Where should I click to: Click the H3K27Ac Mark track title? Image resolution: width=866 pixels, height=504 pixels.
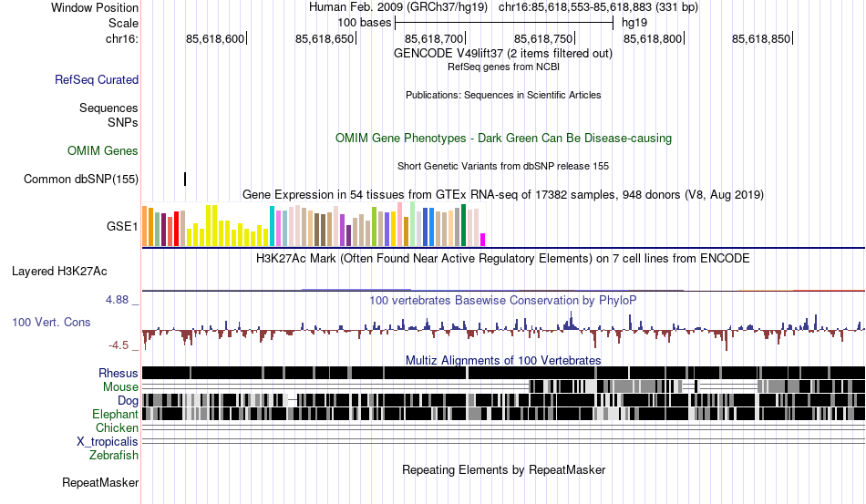point(503,258)
